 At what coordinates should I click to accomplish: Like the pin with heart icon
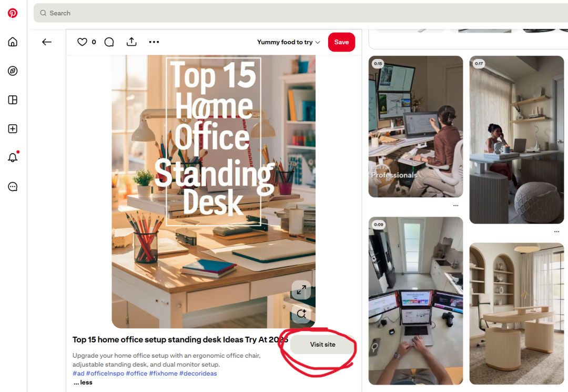click(x=82, y=42)
